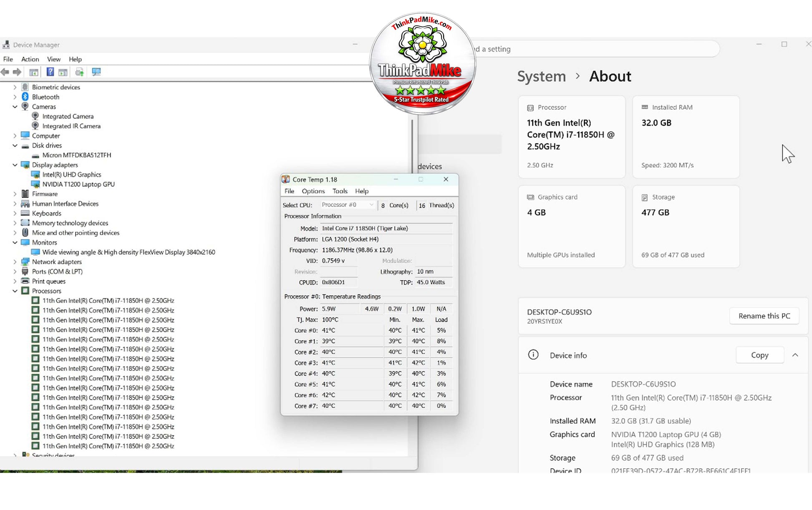
Task: Click the Installed RAM card icon in Settings
Action: [645, 107]
